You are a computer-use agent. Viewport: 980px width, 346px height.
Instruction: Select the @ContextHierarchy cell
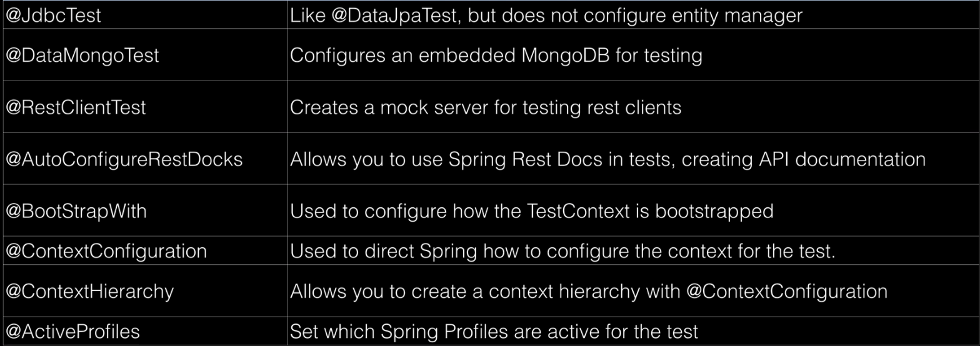tap(145, 291)
